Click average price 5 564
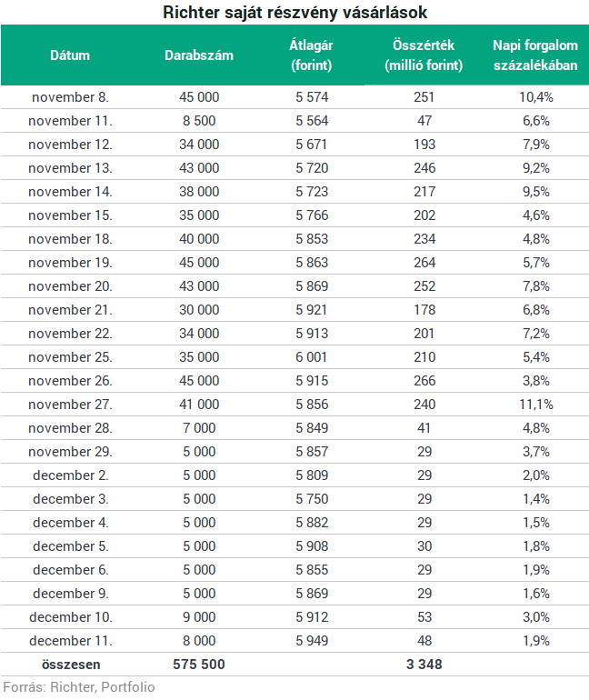This screenshot has width=589, height=700. [x=312, y=121]
